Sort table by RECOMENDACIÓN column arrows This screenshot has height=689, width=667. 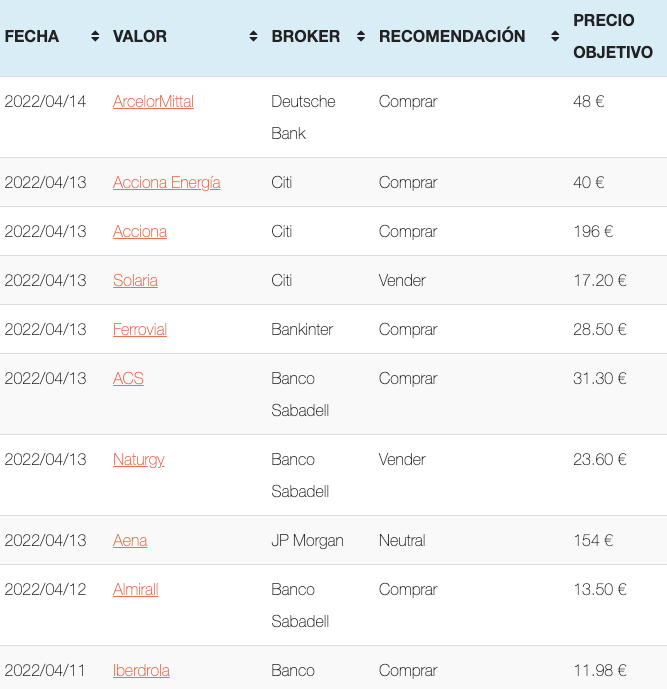[x=555, y=36]
